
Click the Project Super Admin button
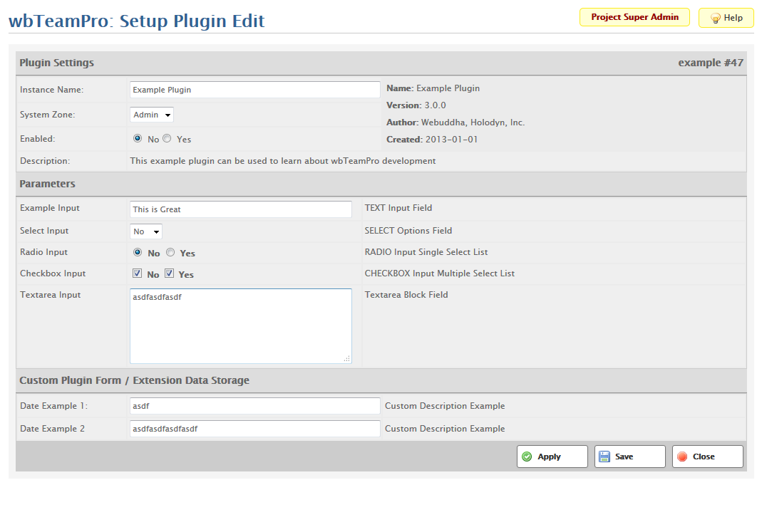tap(634, 17)
